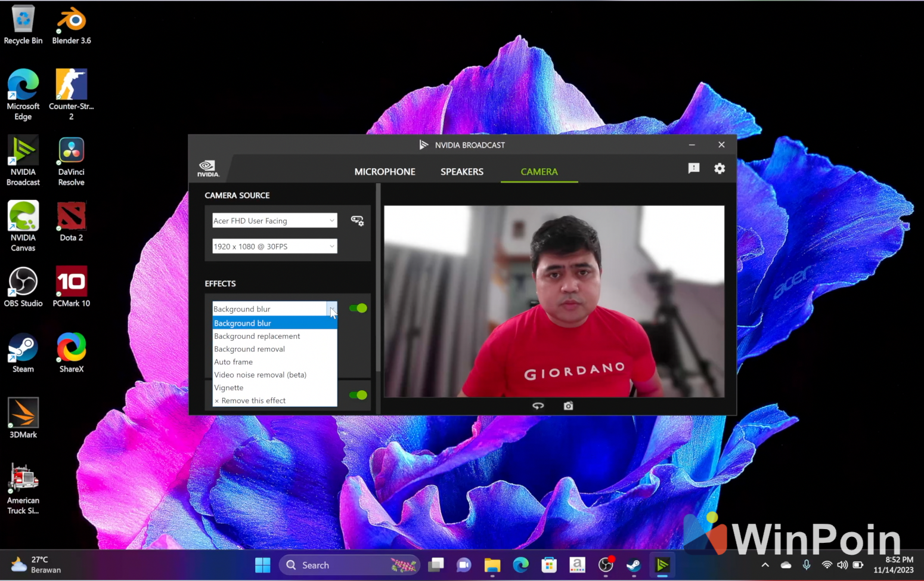The width and height of the screenshot is (924, 581).
Task: Open Steam from the taskbar
Action: pos(634,565)
